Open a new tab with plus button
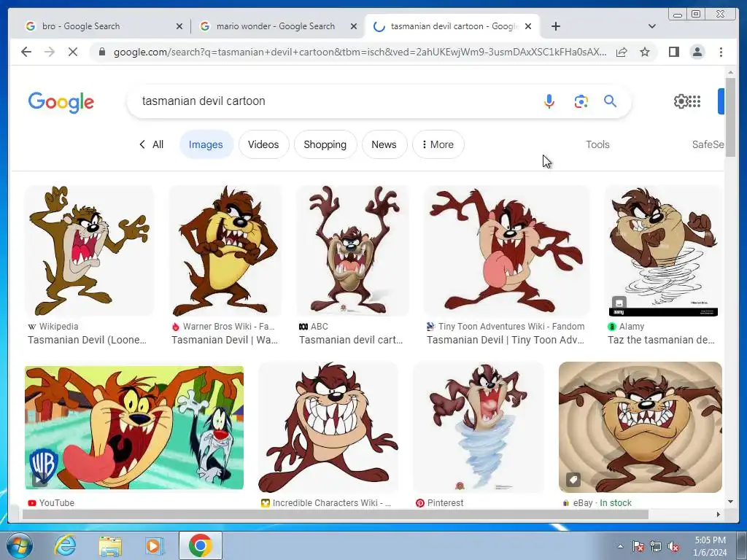Image resolution: width=747 pixels, height=560 pixels. point(555,26)
